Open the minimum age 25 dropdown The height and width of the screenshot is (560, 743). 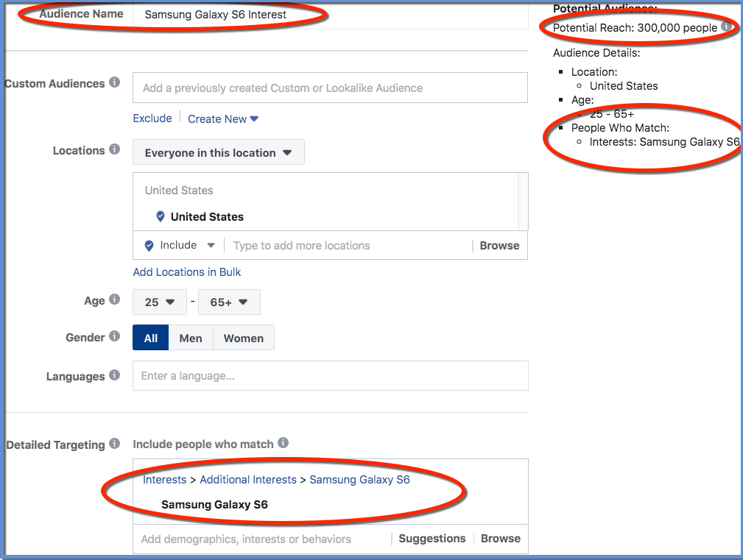(x=160, y=302)
